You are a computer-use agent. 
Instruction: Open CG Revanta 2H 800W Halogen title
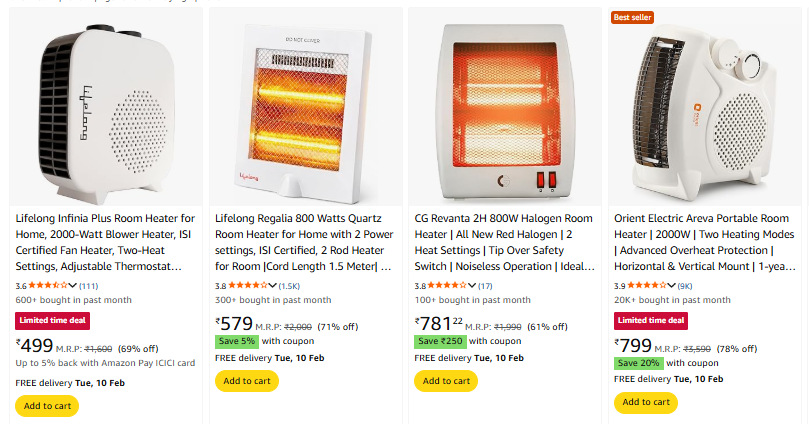[504, 242]
